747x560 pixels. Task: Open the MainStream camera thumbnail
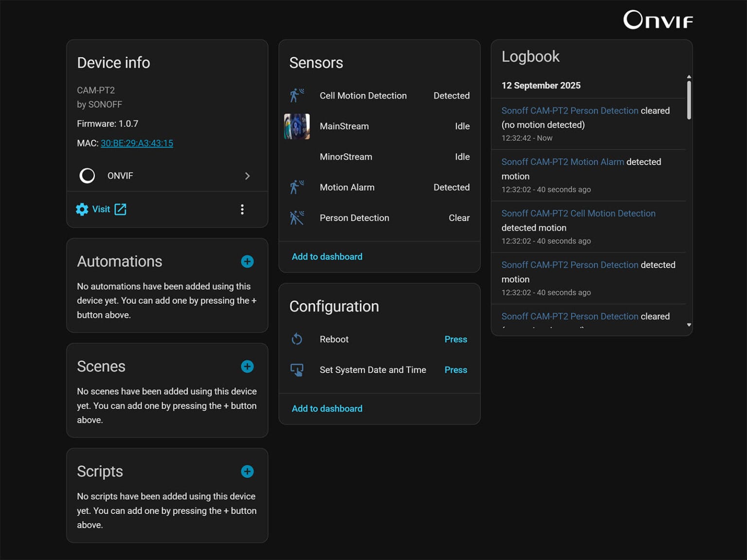pyautogui.click(x=297, y=126)
